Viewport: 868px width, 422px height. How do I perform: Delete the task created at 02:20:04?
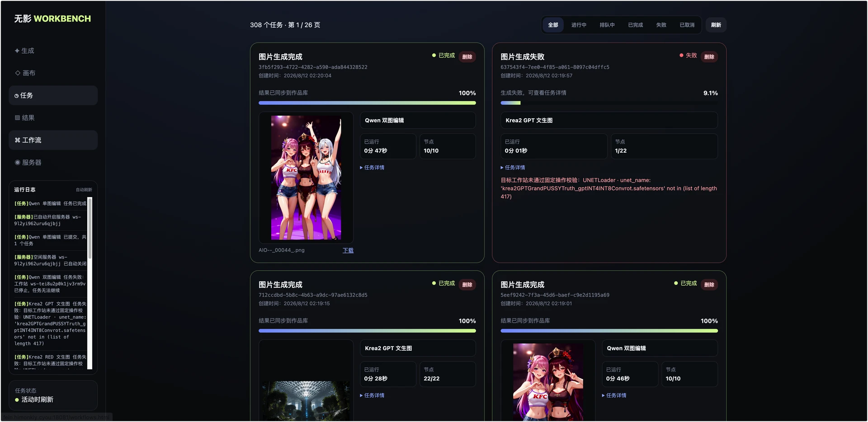pyautogui.click(x=467, y=57)
